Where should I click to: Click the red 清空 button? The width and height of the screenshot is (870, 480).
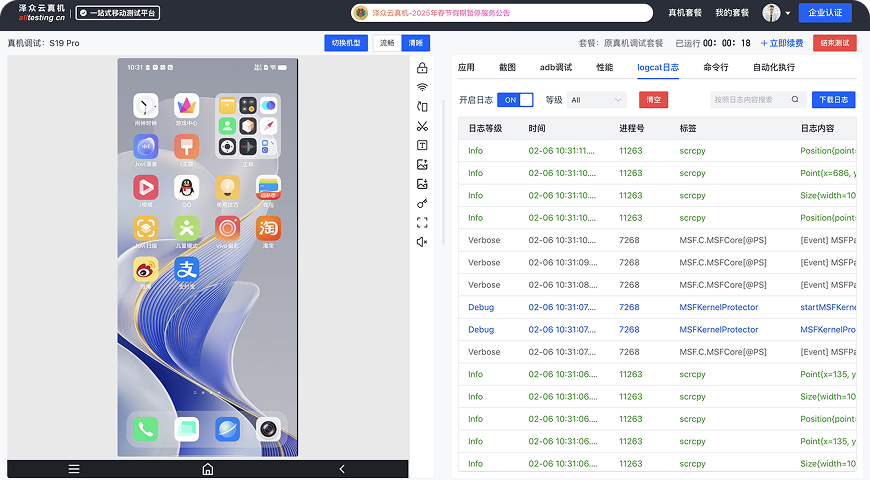[653, 100]
